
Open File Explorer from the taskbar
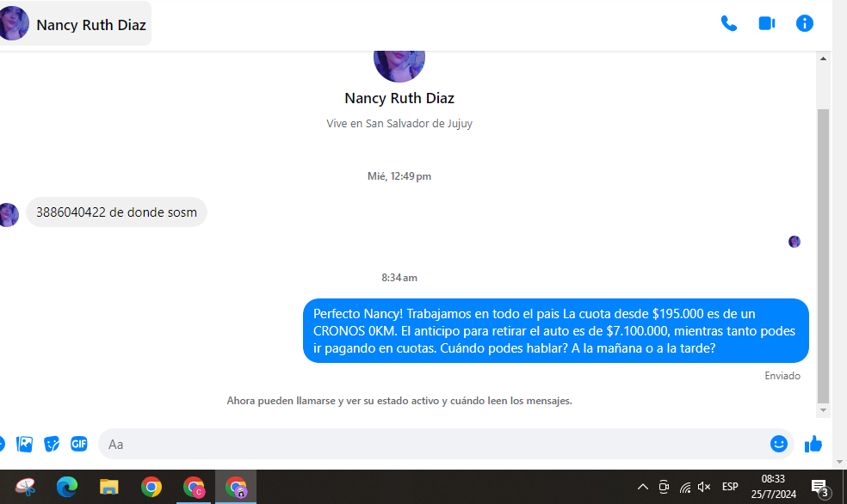[x=108, y=488]
